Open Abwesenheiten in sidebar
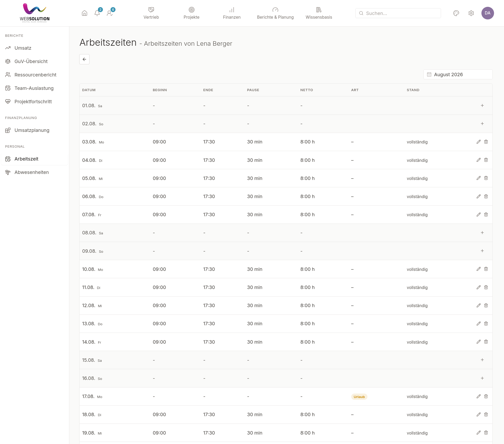Viewport: 504px width, 444px height. (34, 172)
